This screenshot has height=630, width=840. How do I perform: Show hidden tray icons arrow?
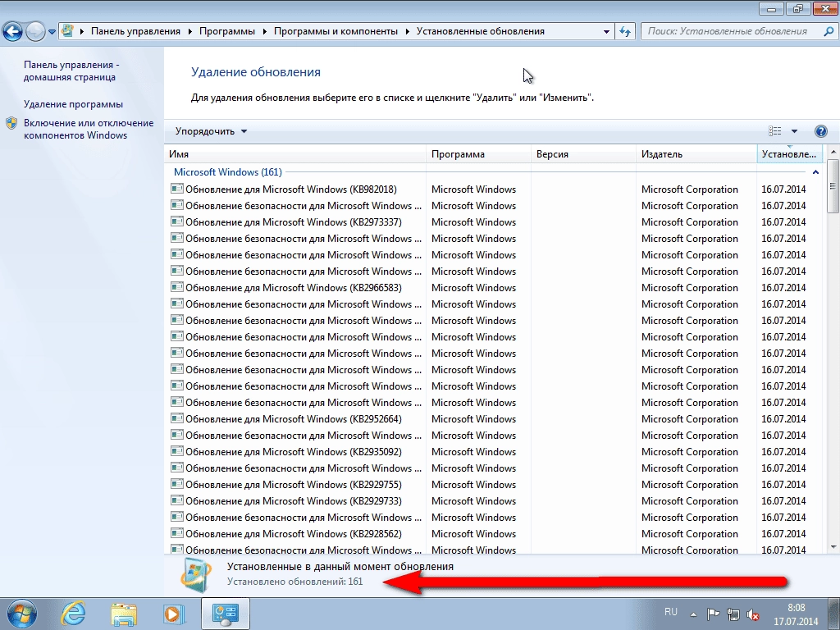coord(694,614)
